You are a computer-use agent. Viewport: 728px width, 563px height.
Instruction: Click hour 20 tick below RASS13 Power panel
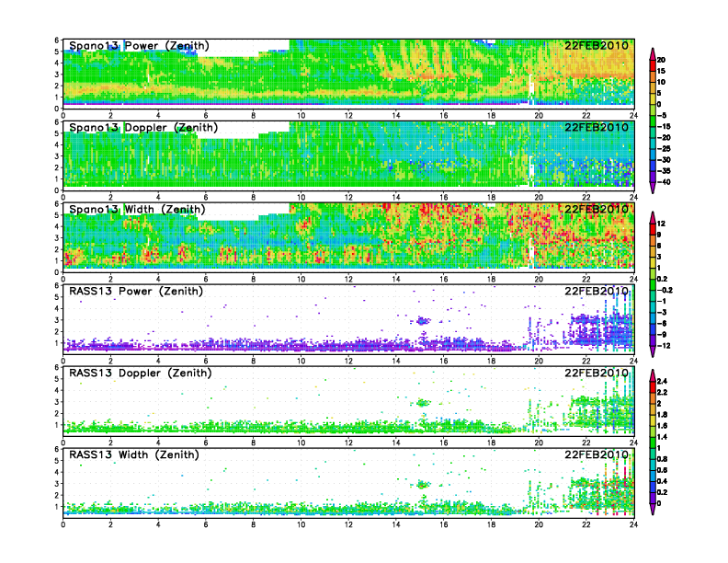tap(539, 361)
